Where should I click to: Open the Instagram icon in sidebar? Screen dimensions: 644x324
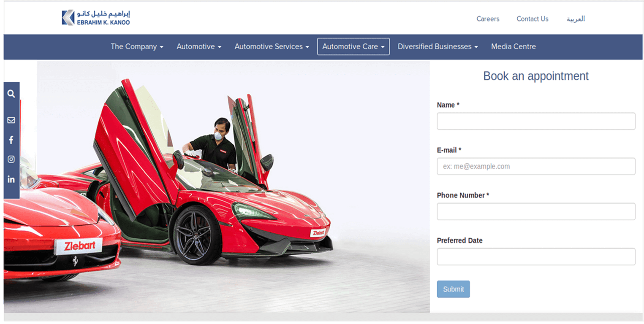point(11,159)
